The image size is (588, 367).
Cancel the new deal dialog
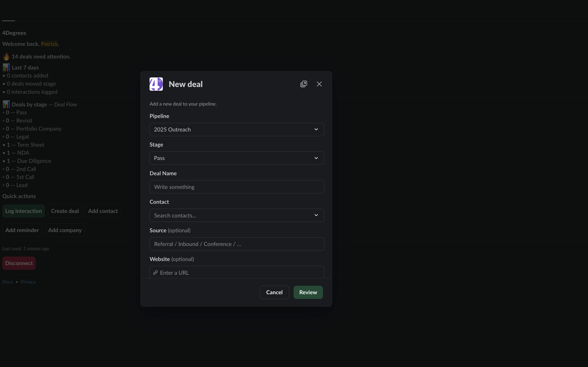tap(274, 292)
